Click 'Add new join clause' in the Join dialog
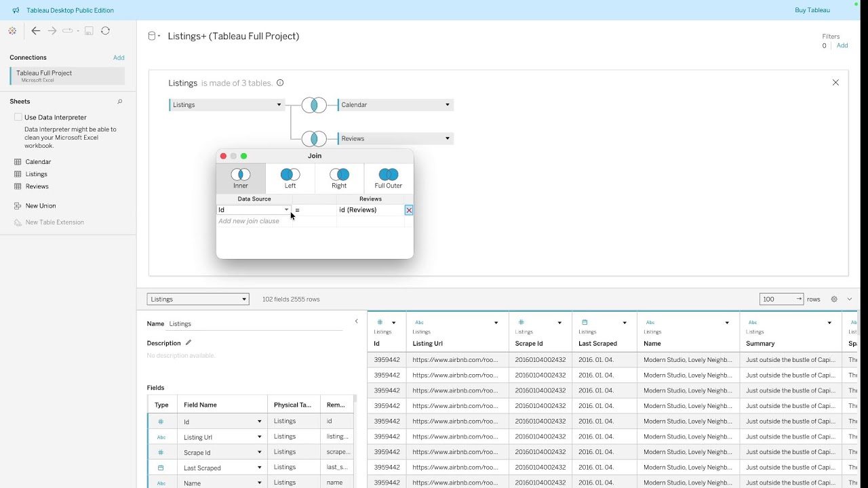The height and width of the screenshot is (488, 868). (x=249, y=222)
